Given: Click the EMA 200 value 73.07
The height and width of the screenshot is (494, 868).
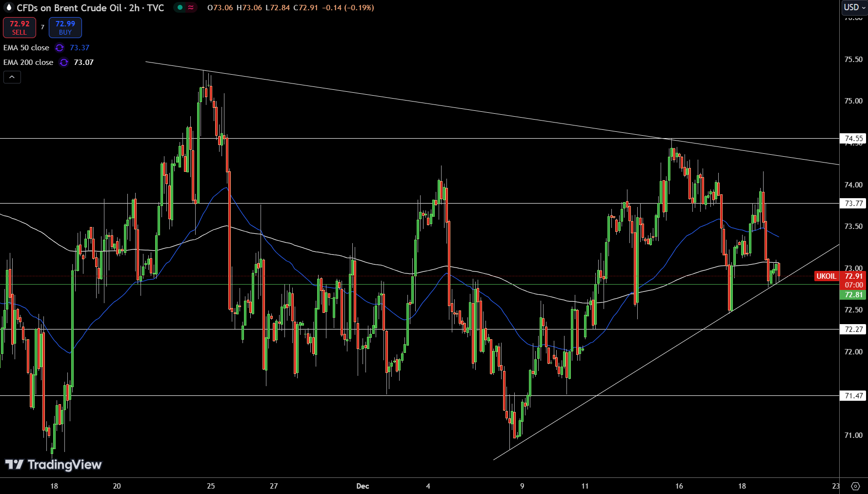Looking at the screenshot, I should pos(83,62).
